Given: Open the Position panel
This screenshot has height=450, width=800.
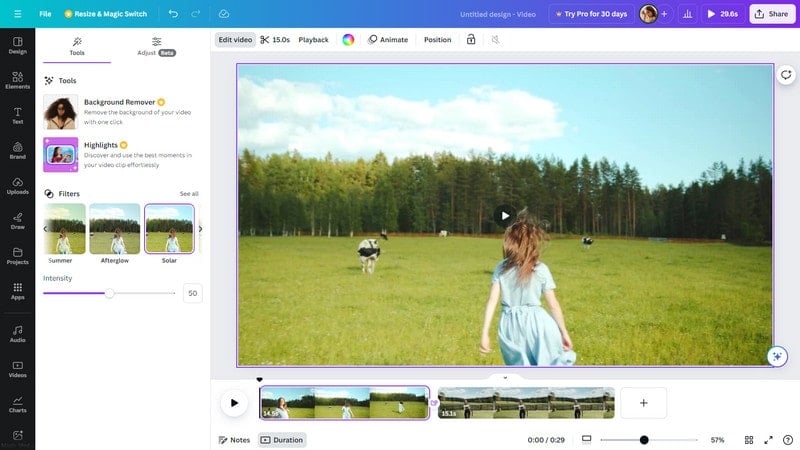Looking at the screenshot, I should click(x=437, y=40).
